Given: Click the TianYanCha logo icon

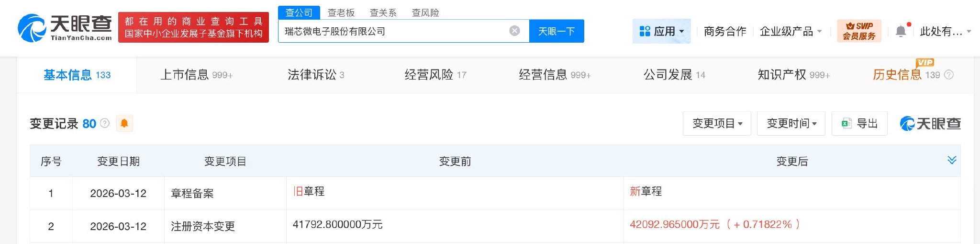Looking at the screenshot, I should [32, 28].
